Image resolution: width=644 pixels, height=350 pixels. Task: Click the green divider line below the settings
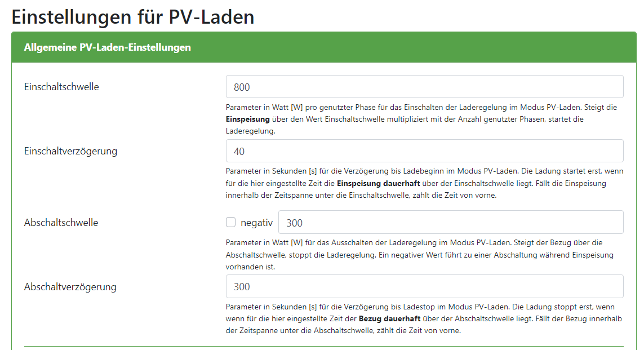click(323, 346)
